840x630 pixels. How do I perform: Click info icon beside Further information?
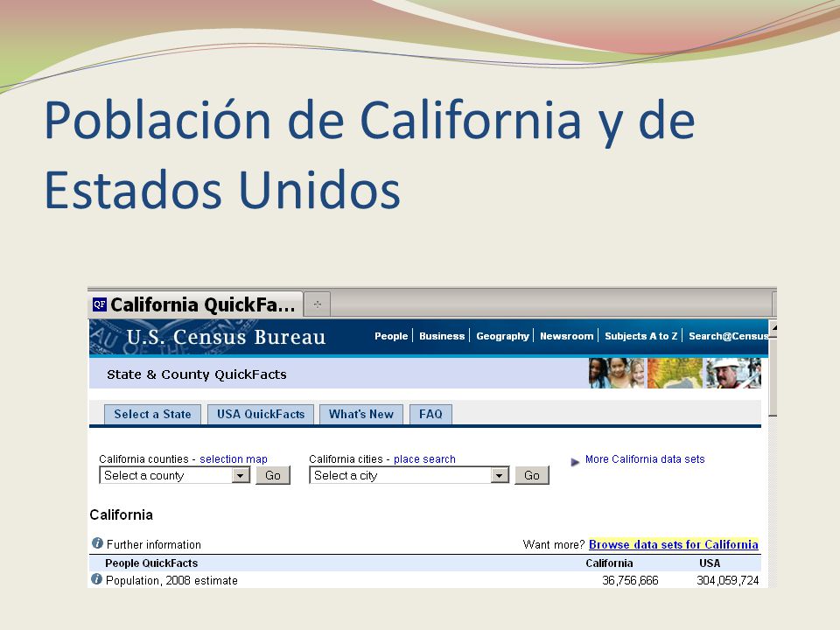pyautogui.click(x=97, y=543)
